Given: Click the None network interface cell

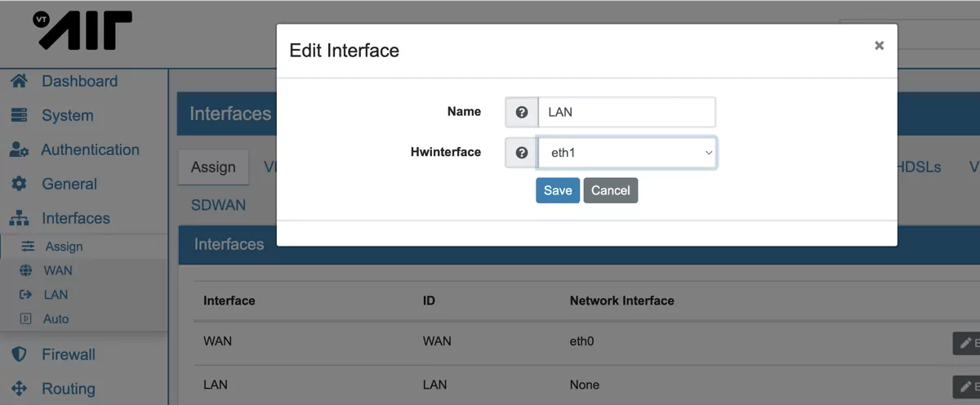Looking at the screenshot, I should (x=585, y=385).
